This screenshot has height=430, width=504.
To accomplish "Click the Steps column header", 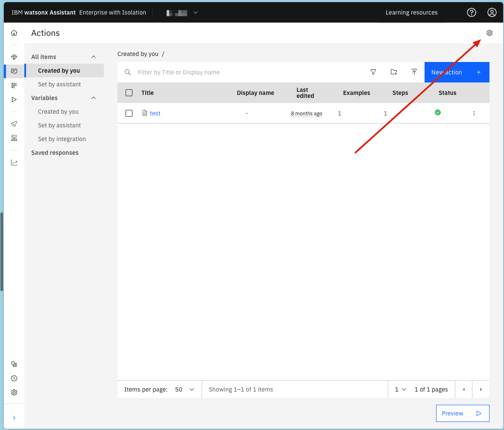I will tap(400, 93).
